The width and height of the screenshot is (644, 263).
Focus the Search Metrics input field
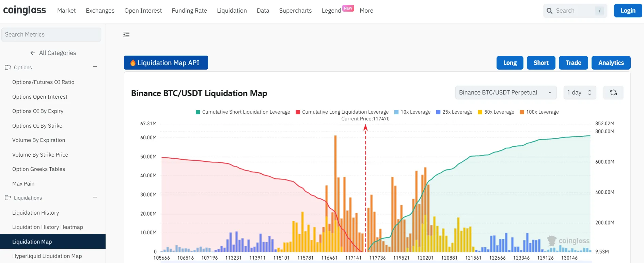click(51, 34)
